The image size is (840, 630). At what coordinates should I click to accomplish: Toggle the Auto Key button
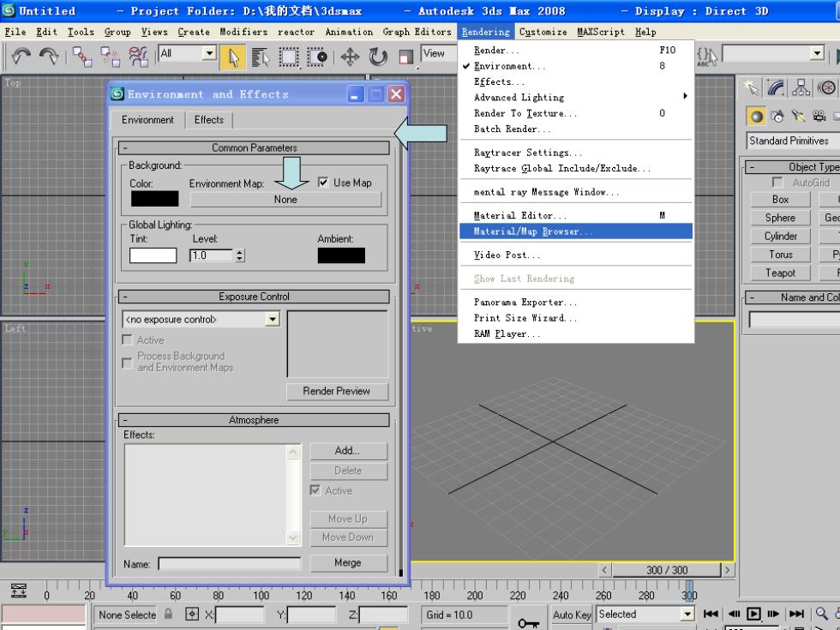click(571, 615)
